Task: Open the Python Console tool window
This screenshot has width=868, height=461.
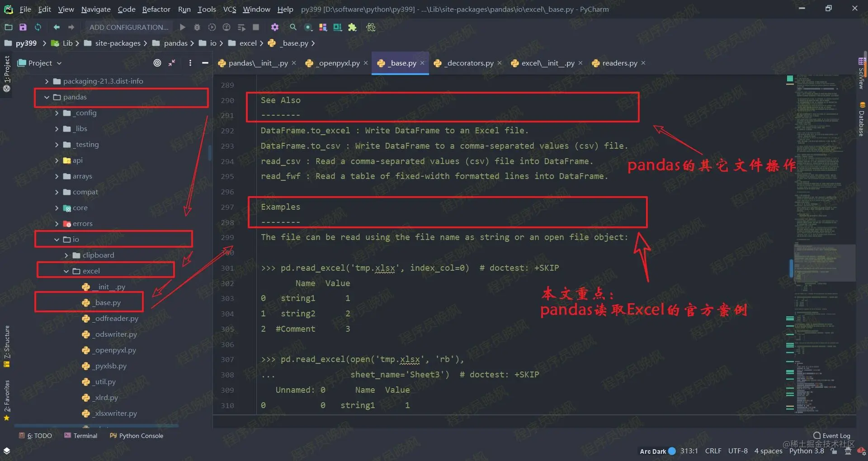Action: point(137,436)
